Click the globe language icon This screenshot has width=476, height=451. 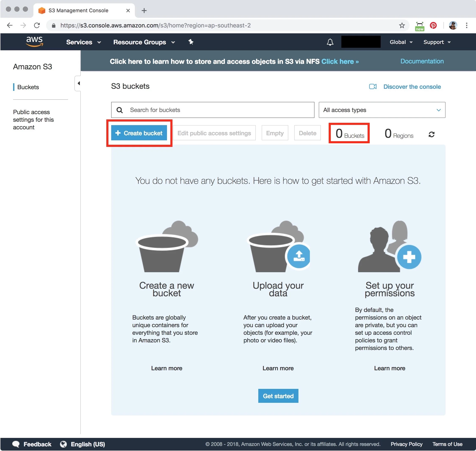[x=63, y=444]
